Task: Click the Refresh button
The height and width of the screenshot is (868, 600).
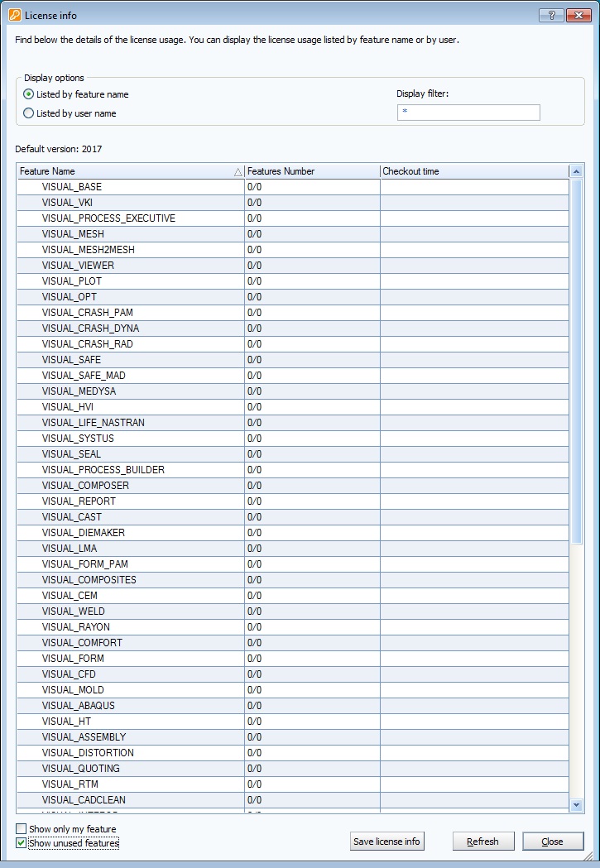Action: click(x=483, y=842)
